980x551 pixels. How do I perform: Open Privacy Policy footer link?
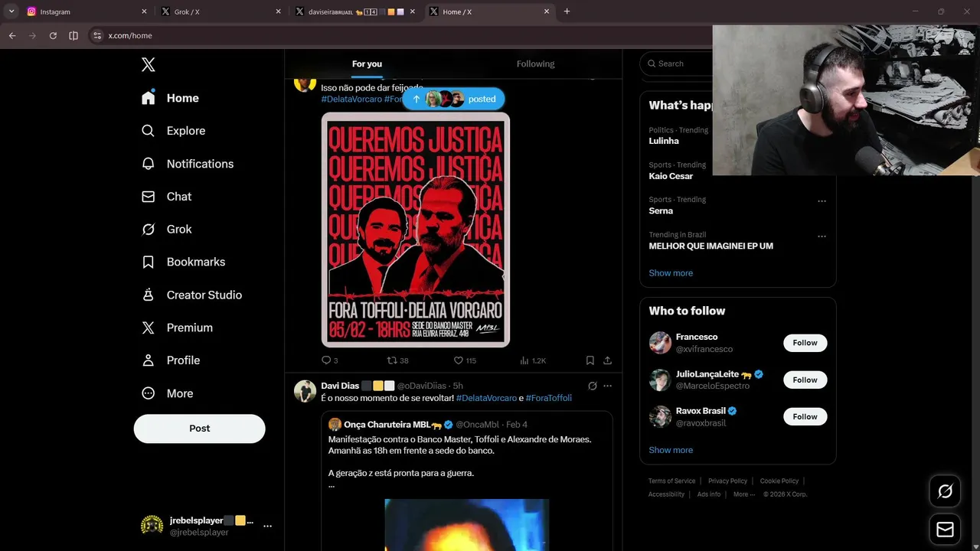pyautogui.click(x=727, y=481)
